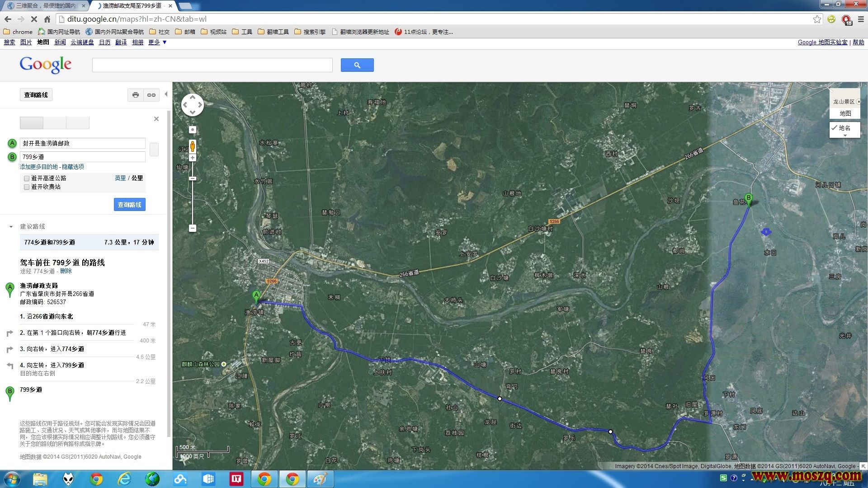Pan map up with compass arrow

(193, 97)
